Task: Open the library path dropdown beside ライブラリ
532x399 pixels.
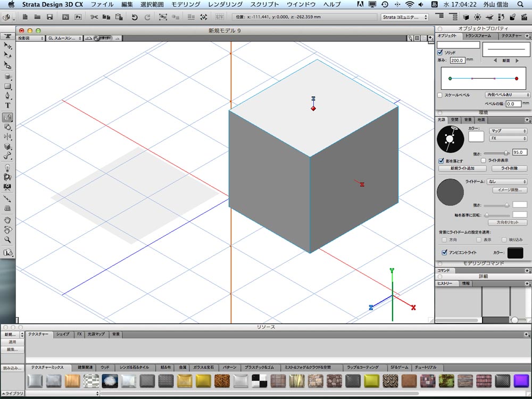Action: [63, 394]
